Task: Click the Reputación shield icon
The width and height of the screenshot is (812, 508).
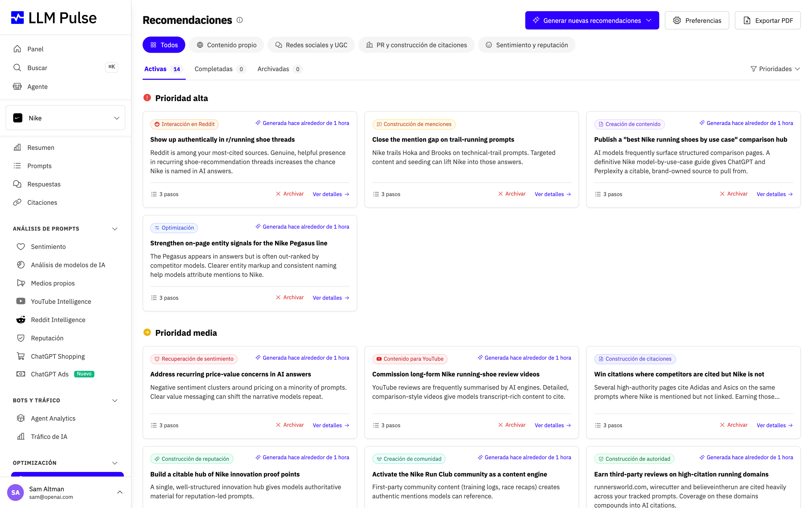Action: (x=21, y=338)
